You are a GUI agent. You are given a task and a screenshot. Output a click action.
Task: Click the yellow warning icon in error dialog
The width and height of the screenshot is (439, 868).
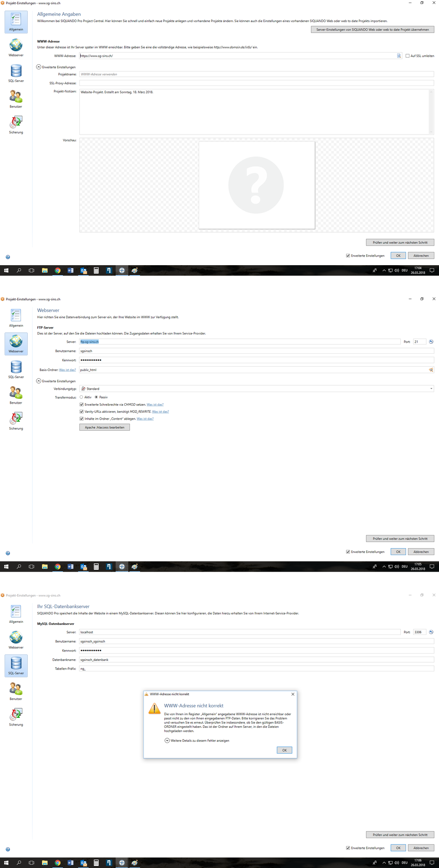(x=154, y=709)
